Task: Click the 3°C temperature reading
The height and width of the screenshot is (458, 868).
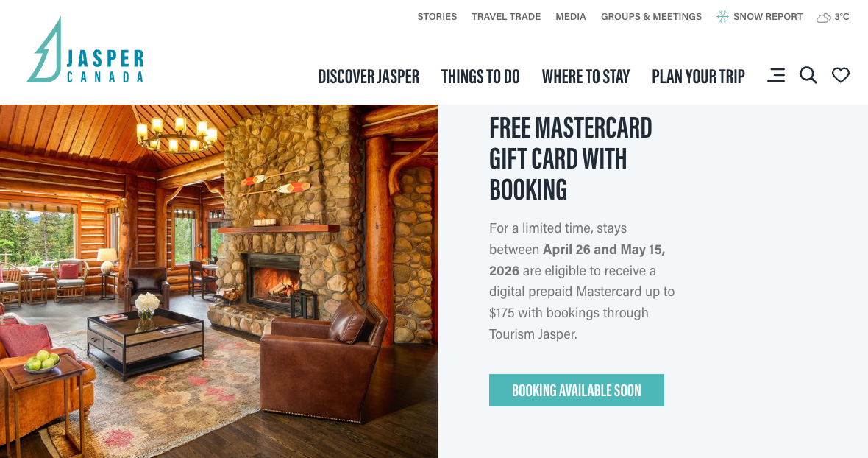Action: click(x=842, y=17)
